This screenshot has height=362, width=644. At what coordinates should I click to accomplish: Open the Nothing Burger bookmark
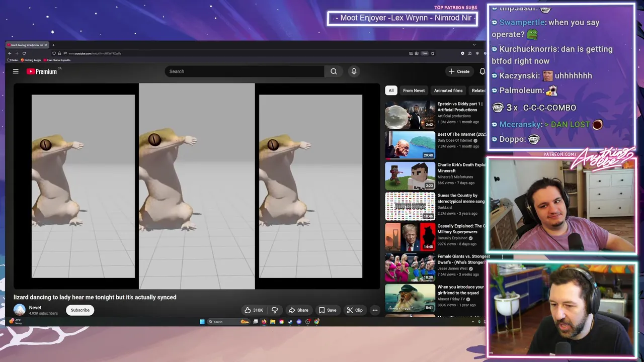[31, 60]
